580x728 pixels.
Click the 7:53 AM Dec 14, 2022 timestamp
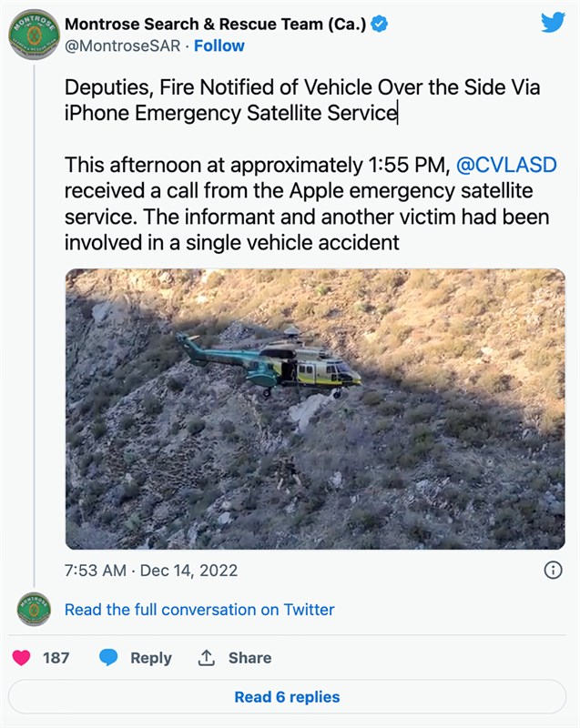click(151, 571)
